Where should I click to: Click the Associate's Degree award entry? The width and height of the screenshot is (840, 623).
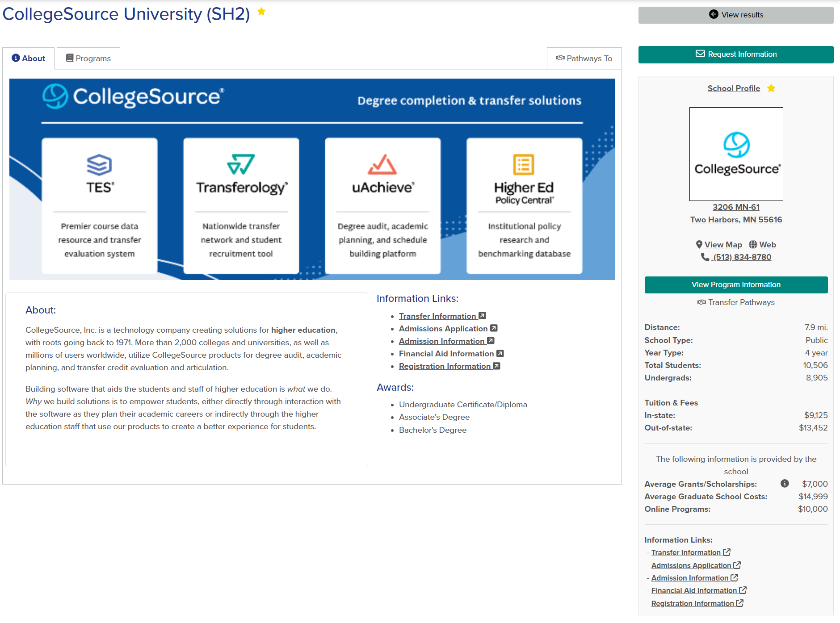(x=434, y=417)
